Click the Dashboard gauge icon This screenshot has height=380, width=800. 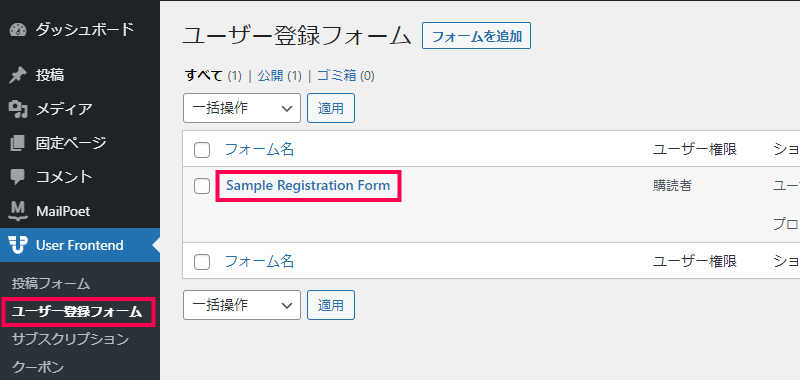pyautogui.click(x=18, y=30)
